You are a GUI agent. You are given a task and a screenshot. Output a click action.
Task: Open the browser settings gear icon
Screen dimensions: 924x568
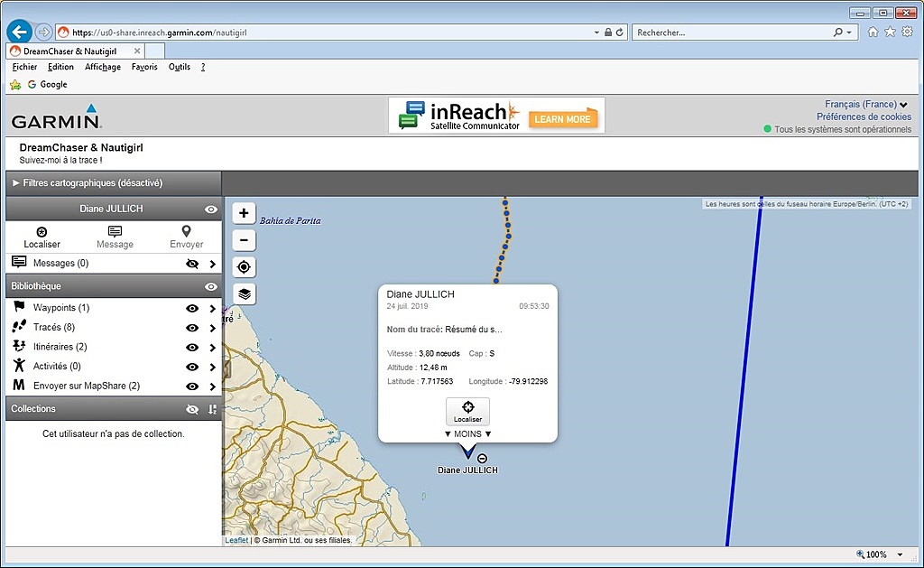point(908,32)
